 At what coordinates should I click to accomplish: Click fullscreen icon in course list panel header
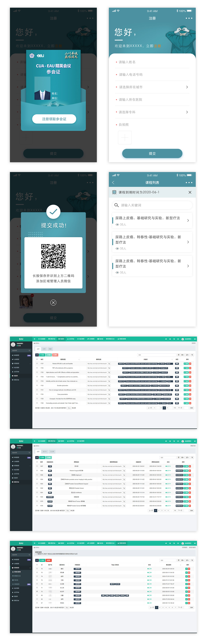pos(178,441)
